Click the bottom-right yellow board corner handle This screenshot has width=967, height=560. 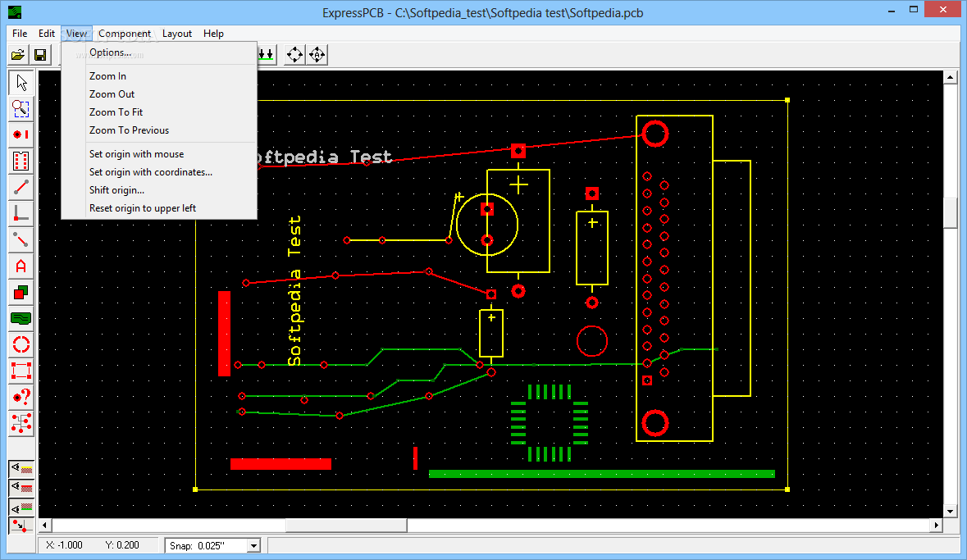tap(787, 489)
